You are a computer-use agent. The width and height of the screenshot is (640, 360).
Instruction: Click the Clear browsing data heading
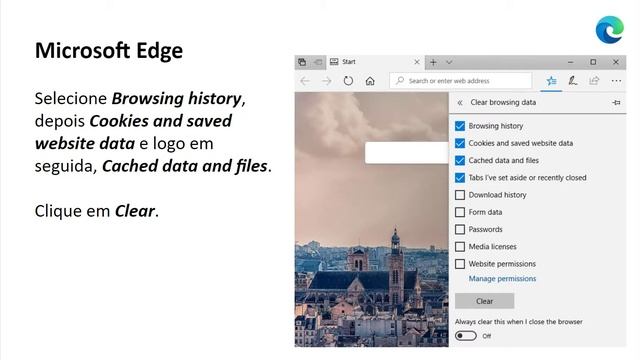[503, 102]
